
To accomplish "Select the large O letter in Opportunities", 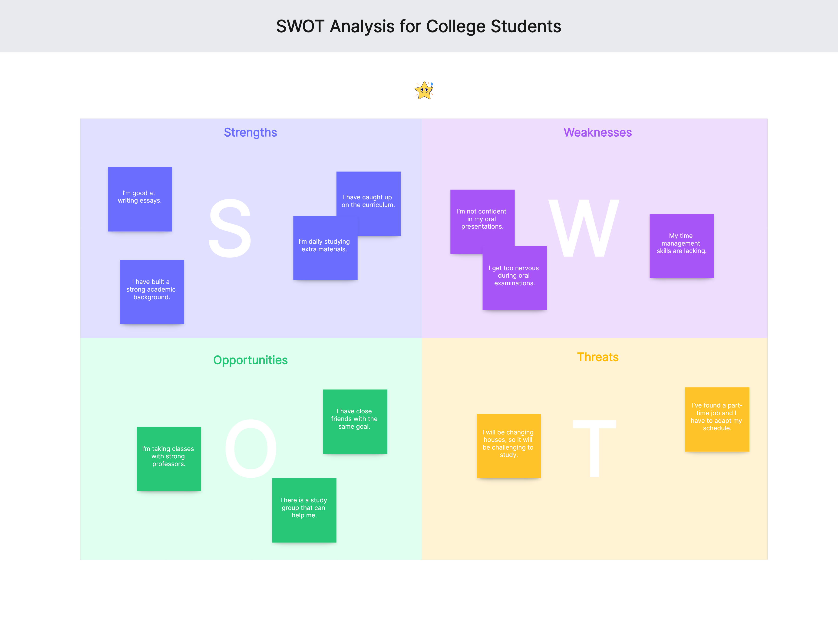I will pyautogui.click(x=251, y=448).
